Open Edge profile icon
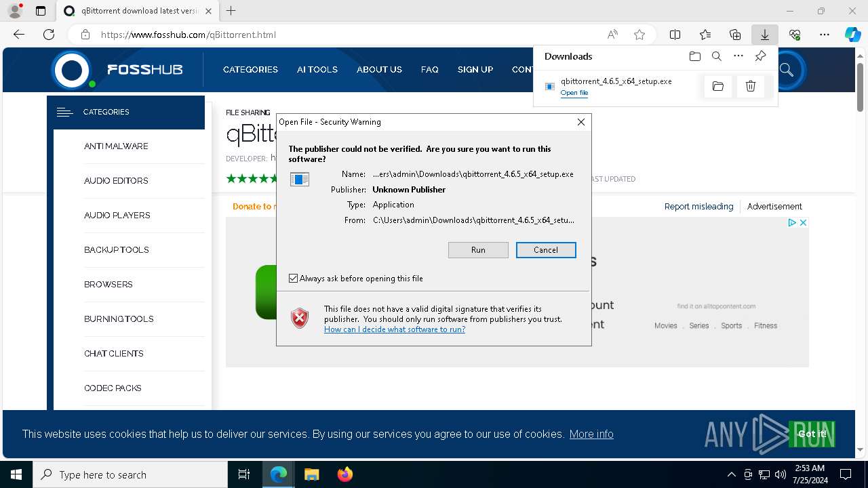 (x=14, y=11)
